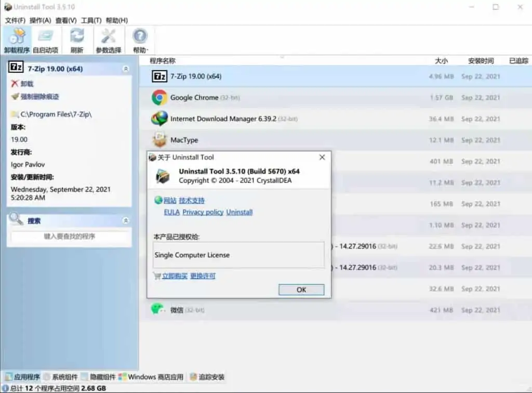Sort by 大小 size column header
This screenshot has width=532, height=393.
tap(441, 61)
